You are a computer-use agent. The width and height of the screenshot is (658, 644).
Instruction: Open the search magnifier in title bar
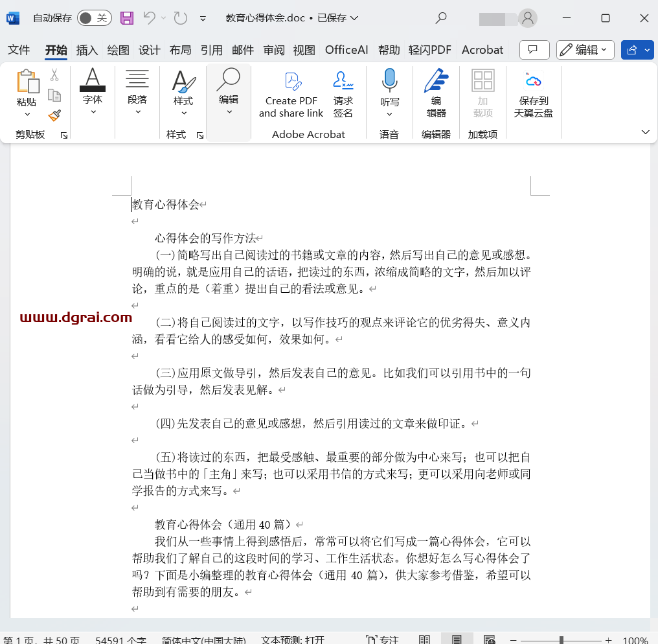441,18
